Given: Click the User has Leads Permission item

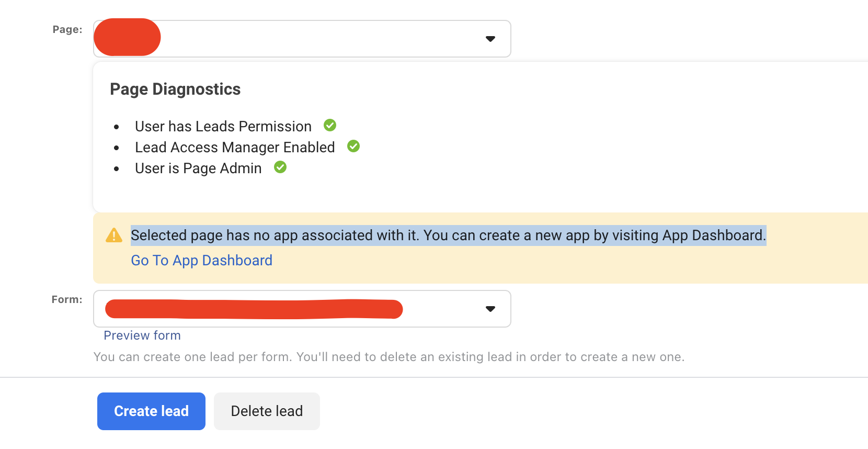Looking at the screenshot, I should [223, 127].
